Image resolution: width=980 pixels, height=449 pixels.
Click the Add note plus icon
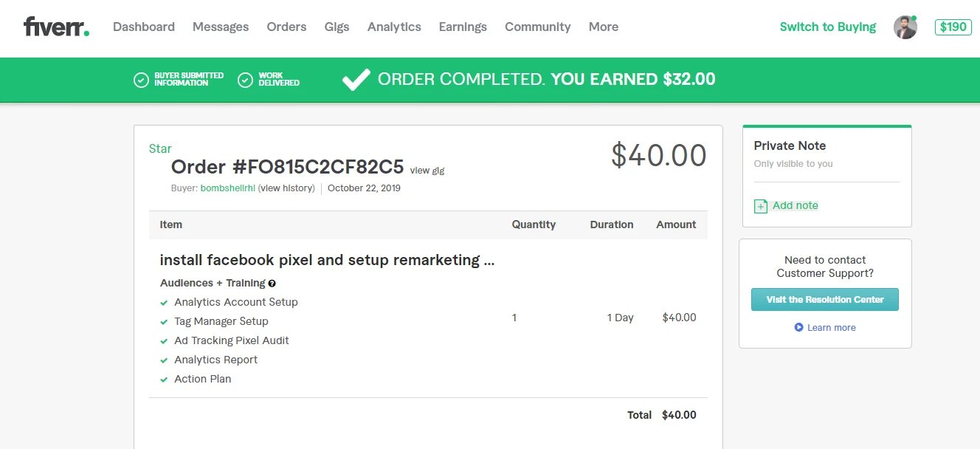pos(761,206)
